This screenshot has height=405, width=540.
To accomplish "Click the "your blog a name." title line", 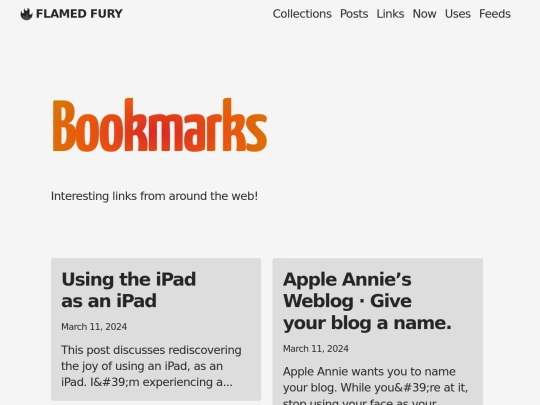I will 367,323.
